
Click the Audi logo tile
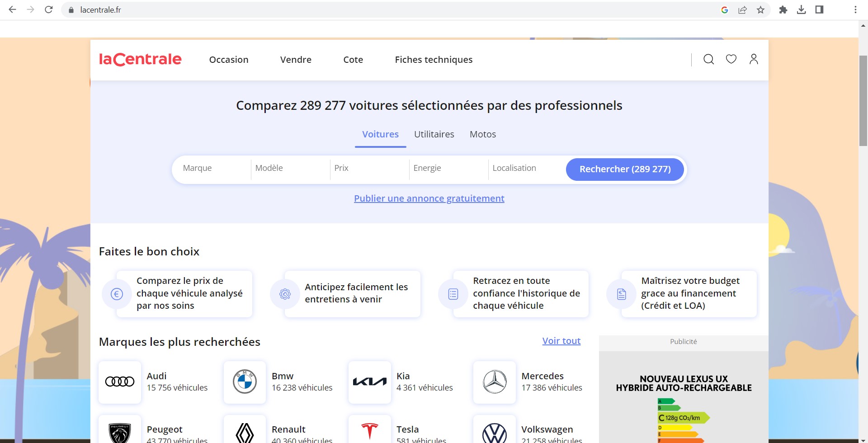point(120,382)
